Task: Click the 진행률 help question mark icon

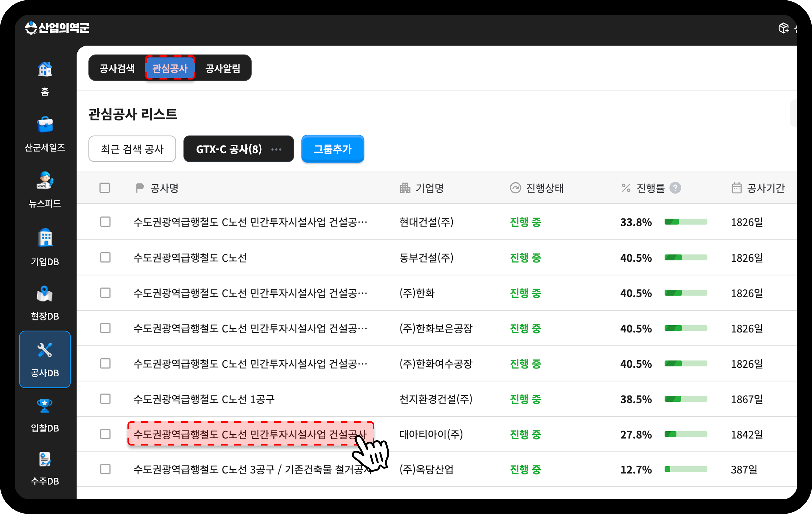Action: [675, 188]
